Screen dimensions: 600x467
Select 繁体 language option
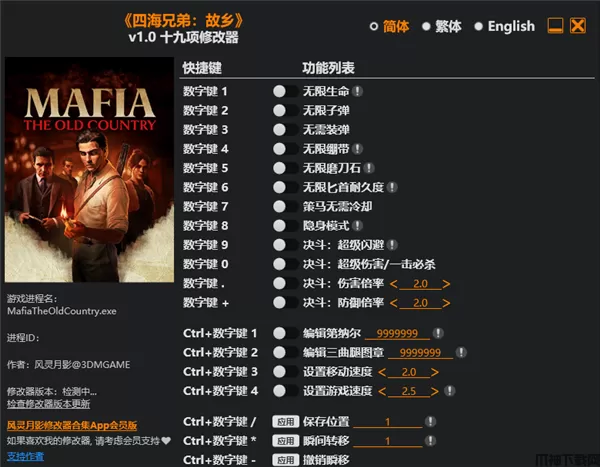click(442, 26)
